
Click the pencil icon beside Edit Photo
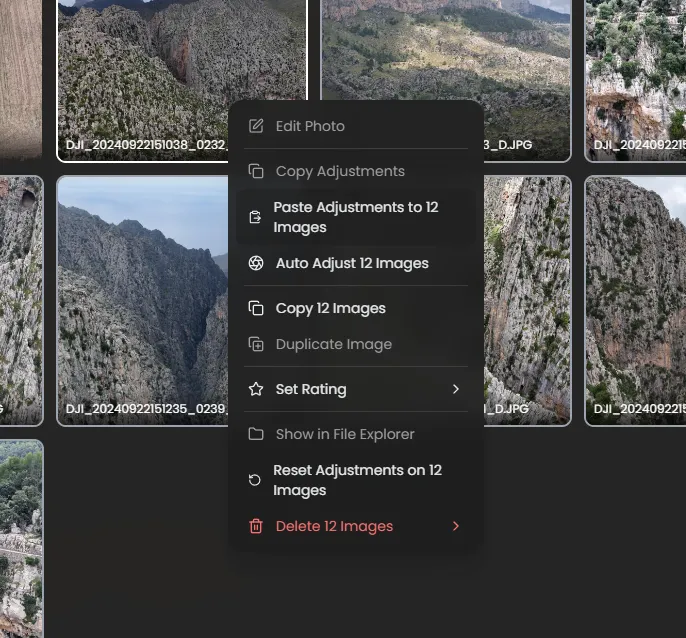pos(256,126)
